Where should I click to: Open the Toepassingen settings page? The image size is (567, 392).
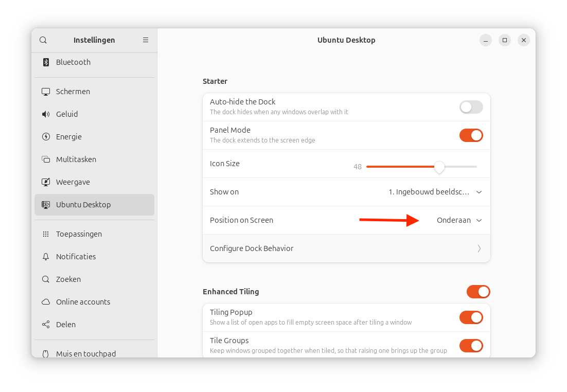[x=79, y=234]
